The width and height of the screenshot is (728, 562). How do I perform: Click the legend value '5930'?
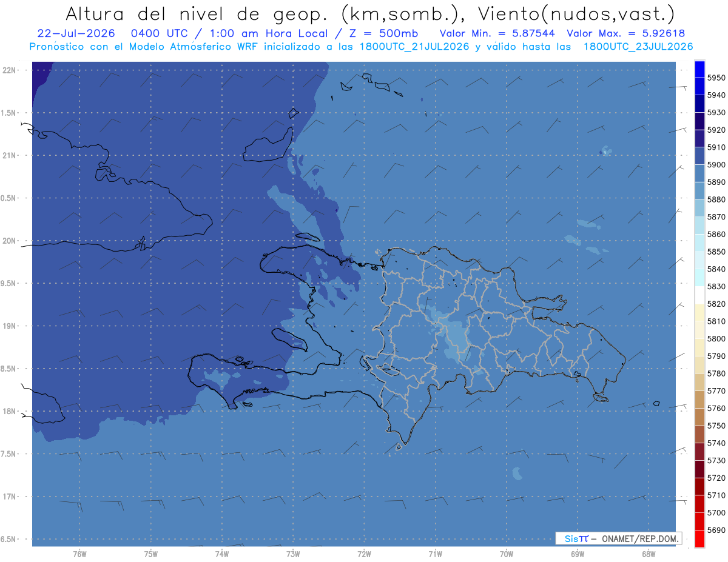tap(716, 113)
